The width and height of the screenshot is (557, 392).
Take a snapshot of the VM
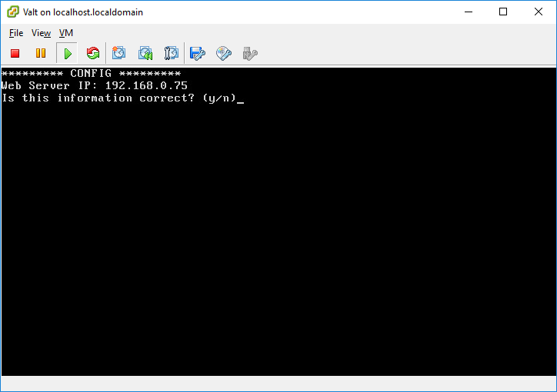[119, 54]
